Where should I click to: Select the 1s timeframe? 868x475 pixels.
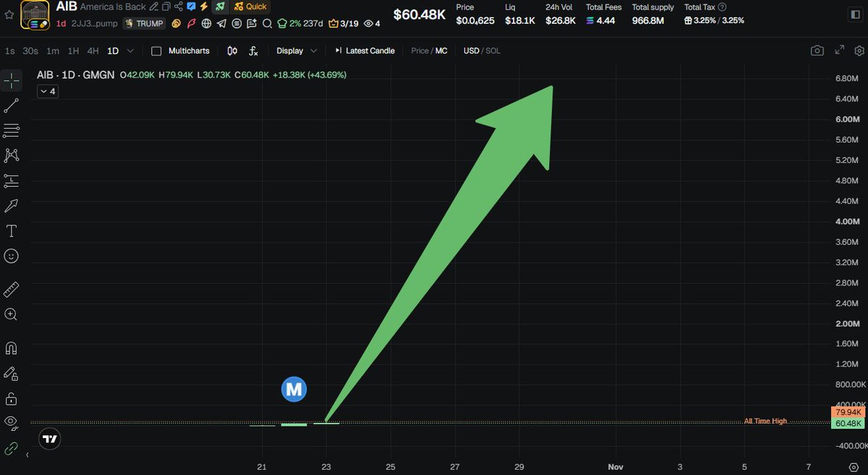pyautogui.click(x=9, y=51)
